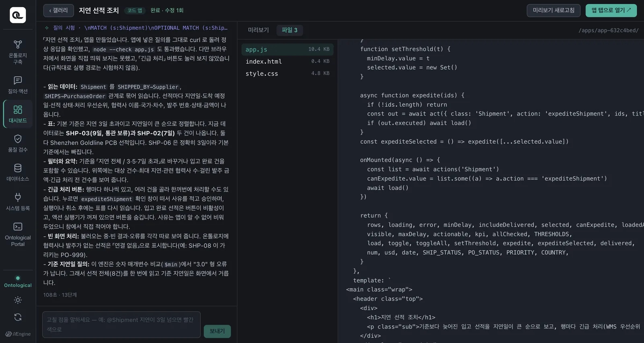Switch to the 파일 3 tab
Image resolution: width=644 pixels, height=343 pixels.
(x=289, y=30)
